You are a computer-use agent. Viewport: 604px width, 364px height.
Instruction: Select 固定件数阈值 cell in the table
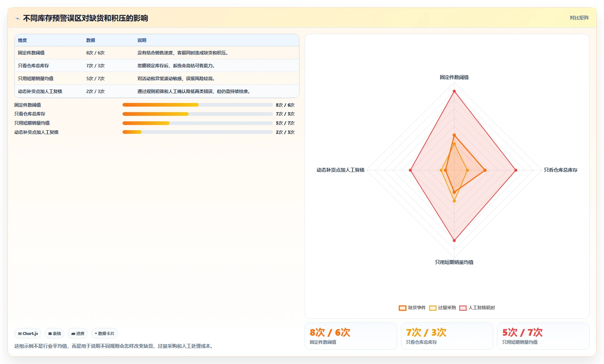point(31,53)
